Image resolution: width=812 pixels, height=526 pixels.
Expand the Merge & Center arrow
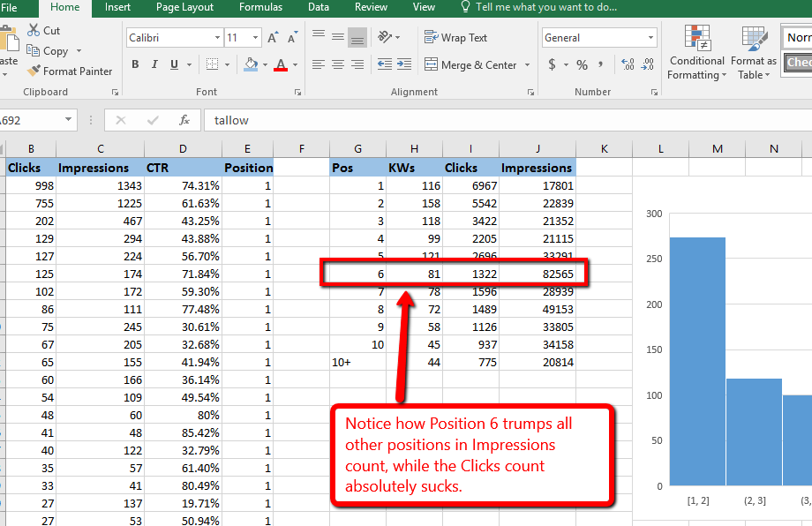[x=527, y=64]
